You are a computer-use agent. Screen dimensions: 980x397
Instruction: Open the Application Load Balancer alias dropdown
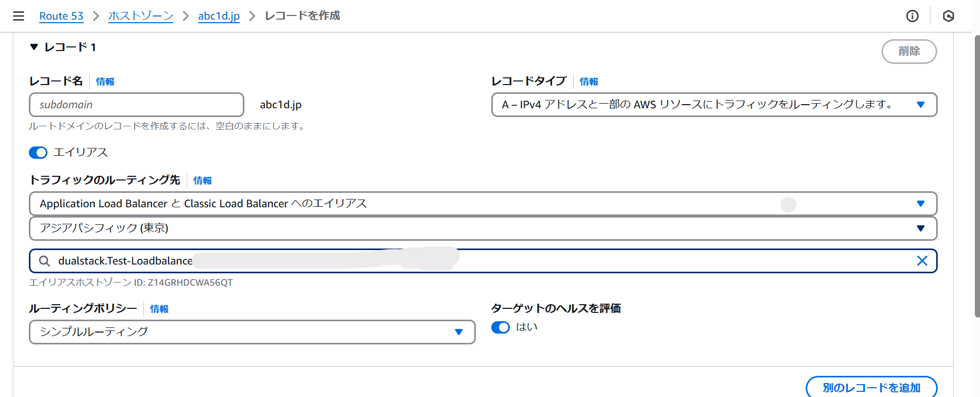point(483,204)
